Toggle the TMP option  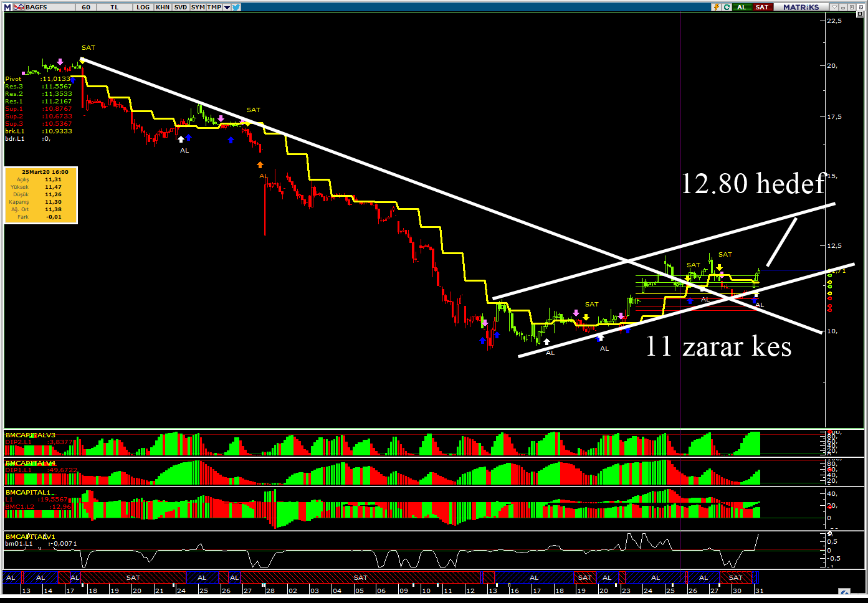pos(214,7)
